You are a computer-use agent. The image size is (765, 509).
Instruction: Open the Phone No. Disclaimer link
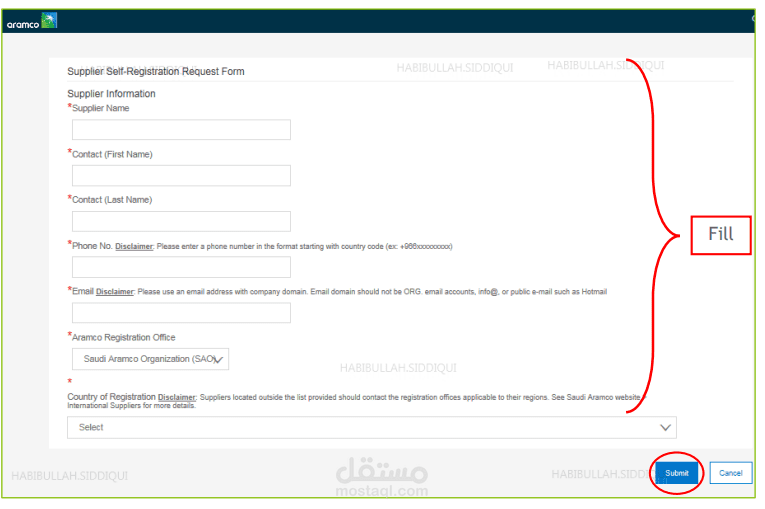pyautogui.click(x=135, y=248)
